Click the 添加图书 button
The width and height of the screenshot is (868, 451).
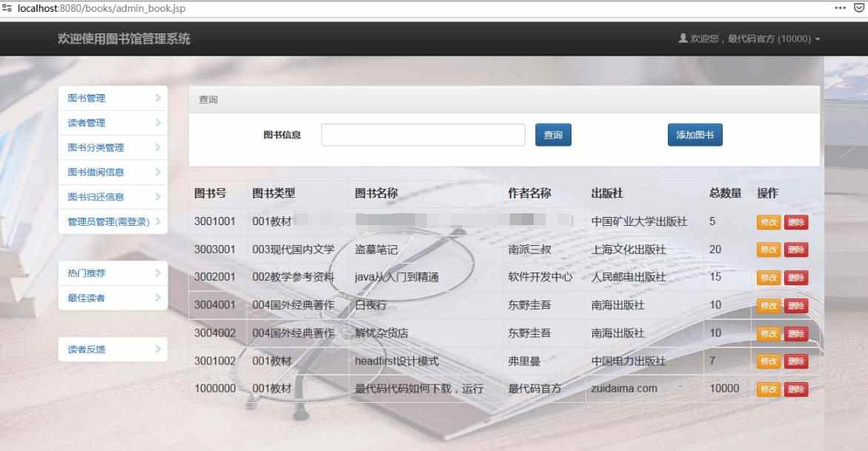point(695,135)
